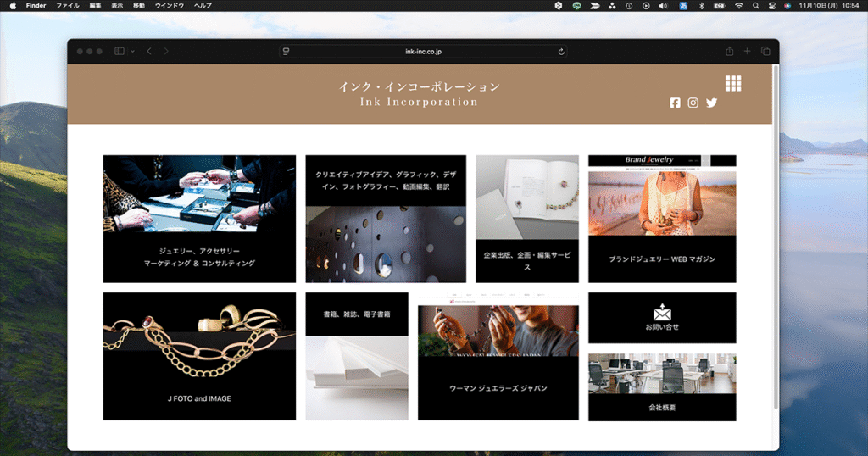Go back with the Safari back arrow
868x456 pixels.
point(149,51)
